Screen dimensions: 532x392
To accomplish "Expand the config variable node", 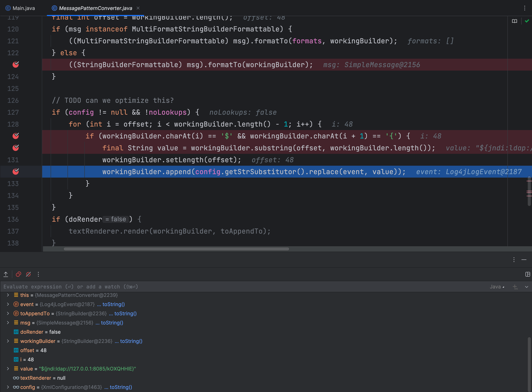I will pos(8,387).
